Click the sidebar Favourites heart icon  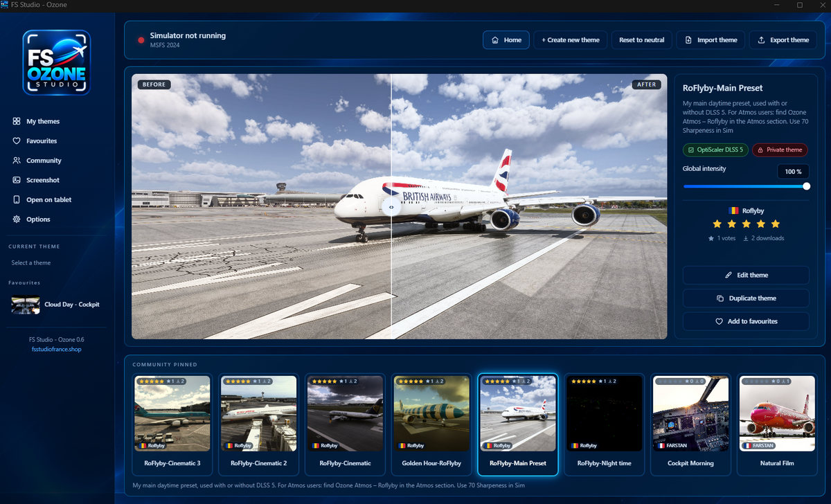16,141
